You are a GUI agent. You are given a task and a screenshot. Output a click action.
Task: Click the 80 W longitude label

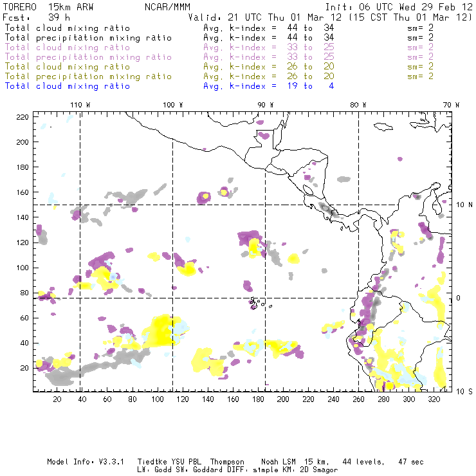coord(358,105)
